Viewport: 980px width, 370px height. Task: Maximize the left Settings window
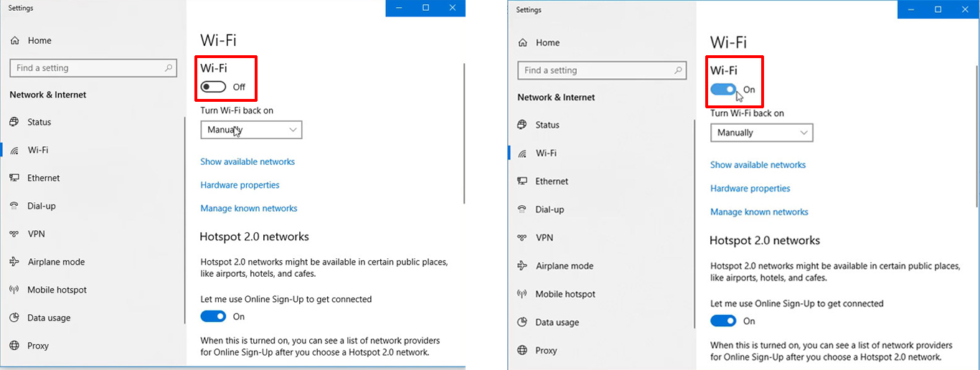click(425, 8)
